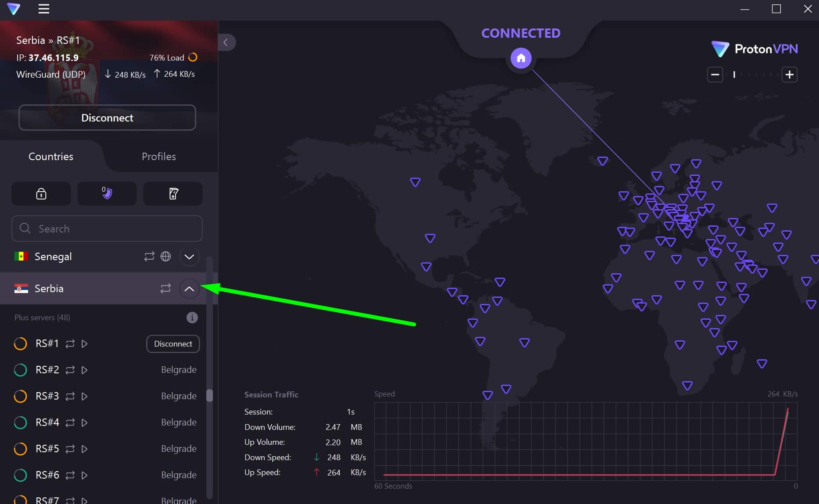The height and width of the screenshot is (504, 819).
Task: Click streaming play icon on RS#2
Action: tap(85, 370)
